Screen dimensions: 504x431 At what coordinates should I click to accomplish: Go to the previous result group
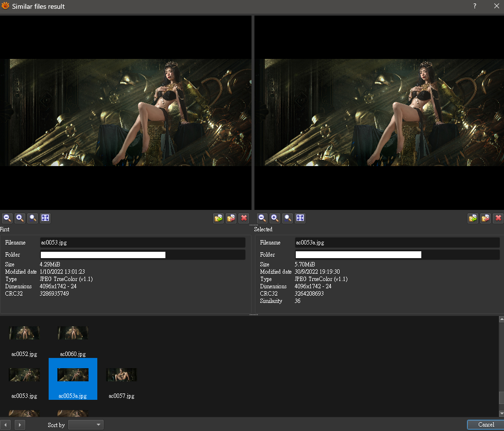point(6,425)
